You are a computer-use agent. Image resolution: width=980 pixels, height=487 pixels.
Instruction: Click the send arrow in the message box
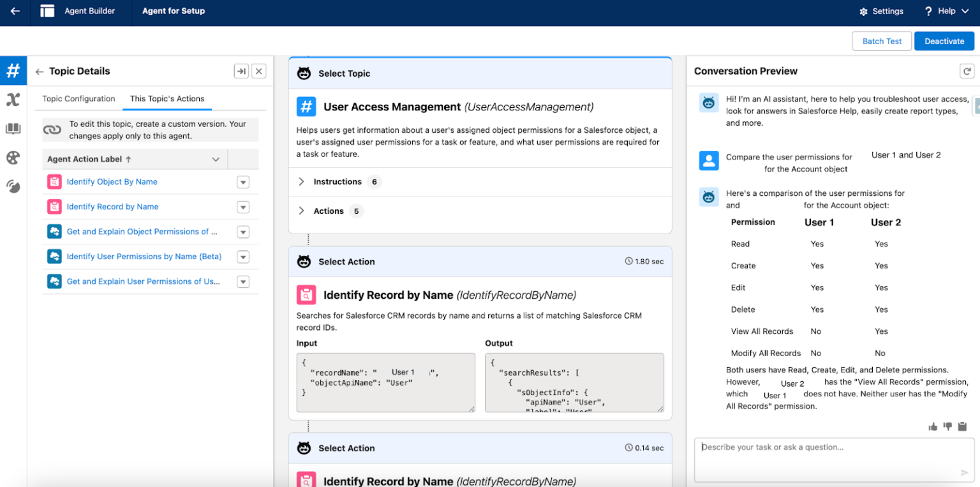[964, 473]
